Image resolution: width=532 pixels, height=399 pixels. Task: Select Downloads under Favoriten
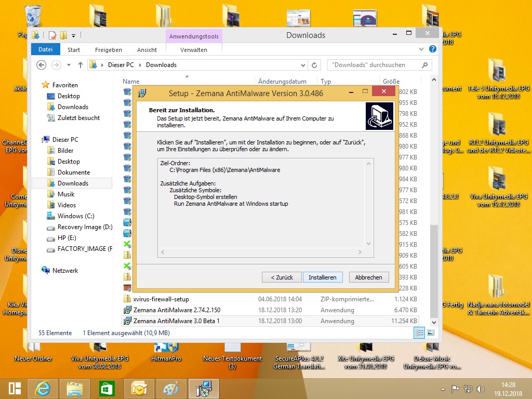tap(73, 107)
